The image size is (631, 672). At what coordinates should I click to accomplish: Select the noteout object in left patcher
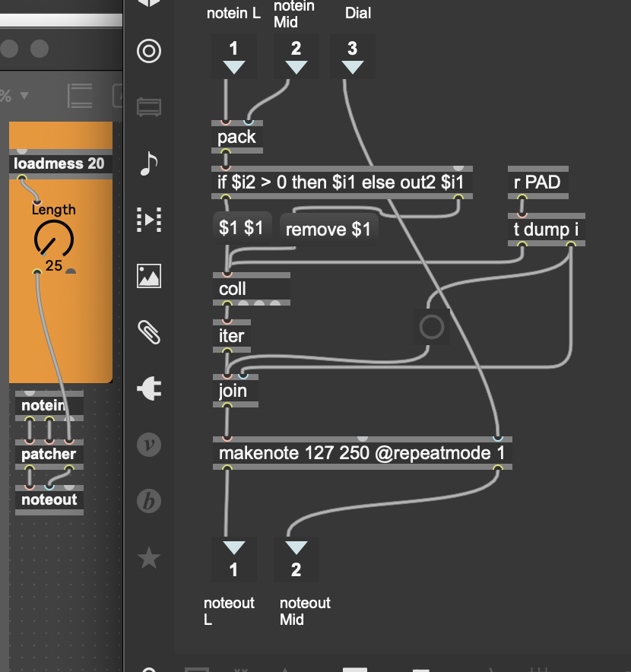(49, 499)
